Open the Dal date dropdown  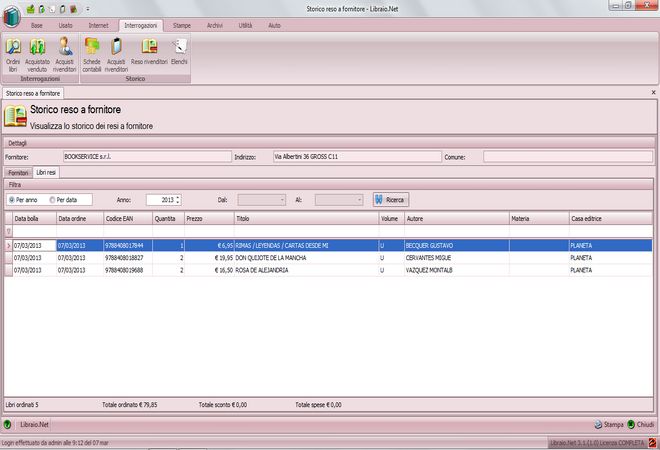[282, 200]
